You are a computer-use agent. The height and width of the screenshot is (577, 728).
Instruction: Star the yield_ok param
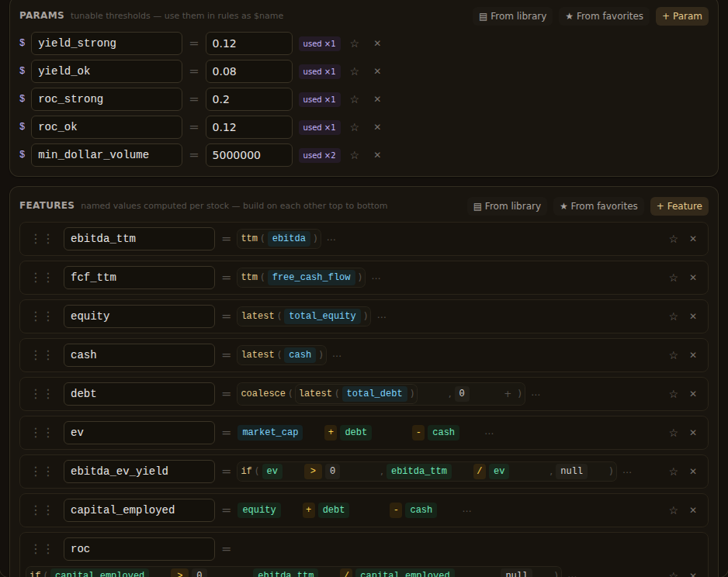355,71
